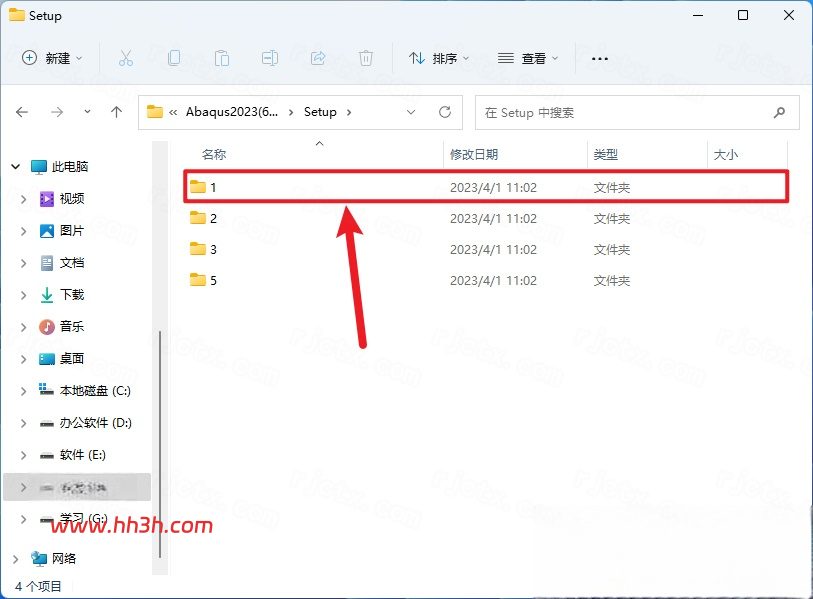Click the Cut scissors icon
This screenshot has height=599, width=813.
[x=126, y=58]
